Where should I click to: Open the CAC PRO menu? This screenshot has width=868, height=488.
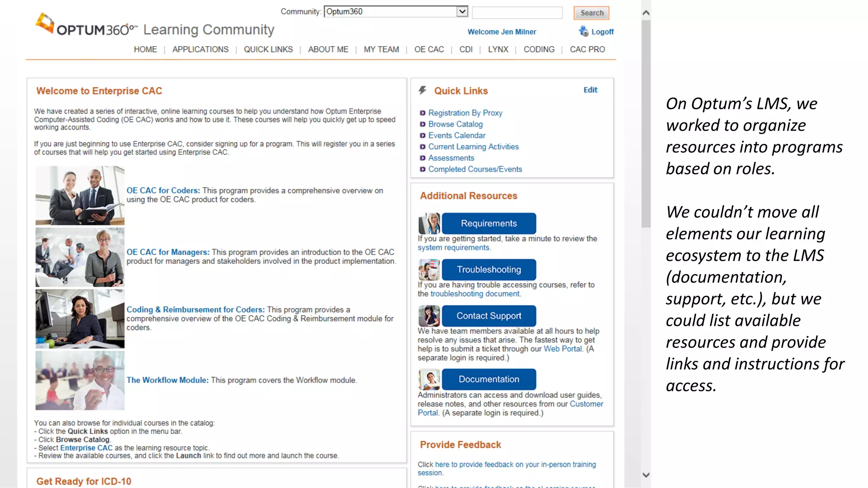587,50
